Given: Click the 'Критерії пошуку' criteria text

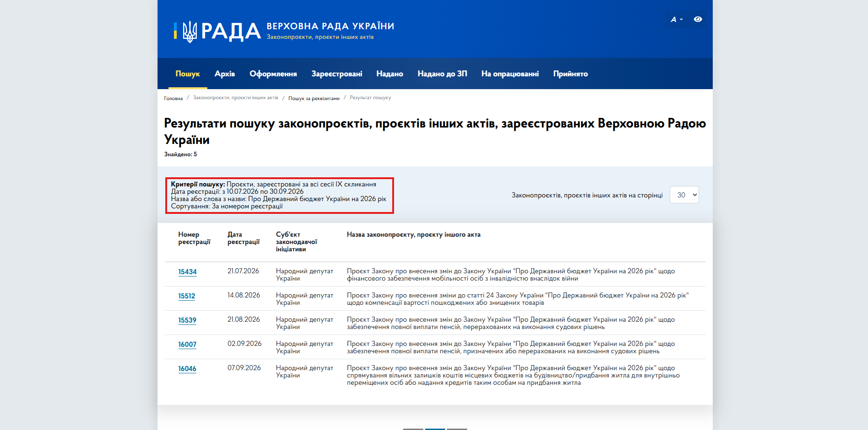Looking at the screenshot, I should point(279,195).
